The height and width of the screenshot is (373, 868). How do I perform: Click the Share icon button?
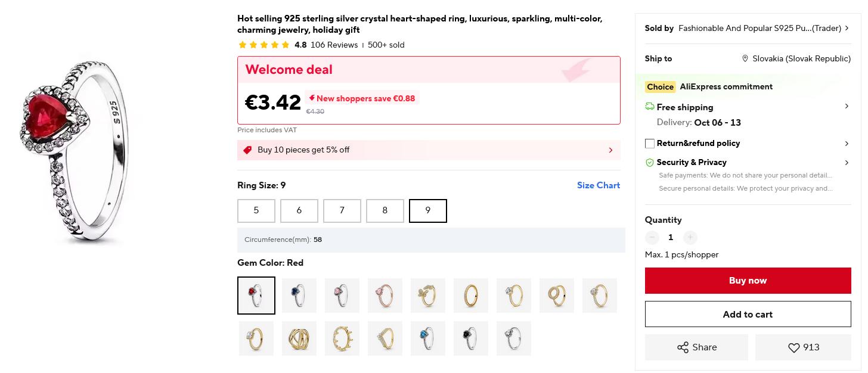click(683, 347)
